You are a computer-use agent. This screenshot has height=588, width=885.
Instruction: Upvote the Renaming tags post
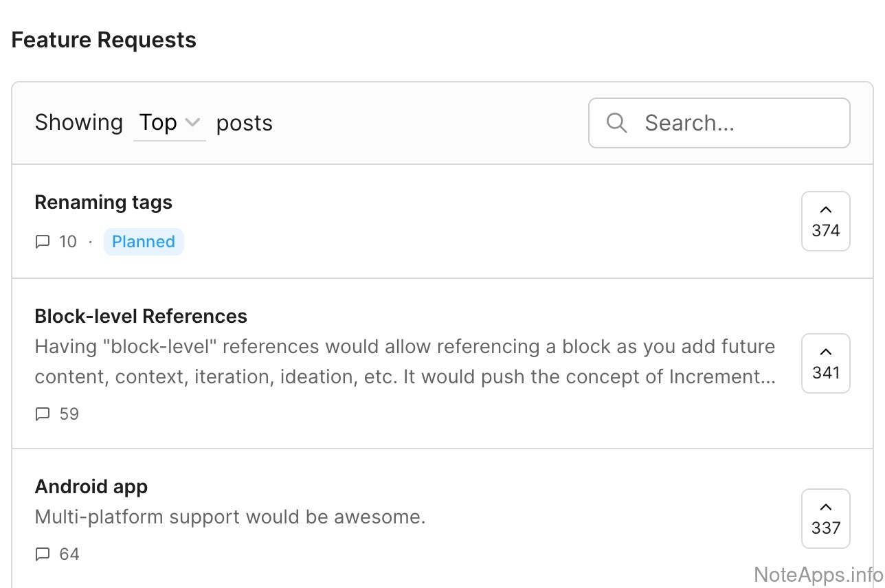click(x=825, y=221)
